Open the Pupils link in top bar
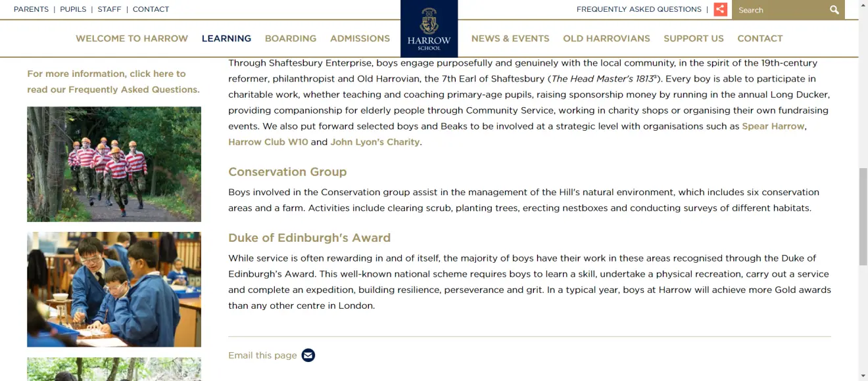Viewport: 868px width, 381px height. tap(73, 9)
